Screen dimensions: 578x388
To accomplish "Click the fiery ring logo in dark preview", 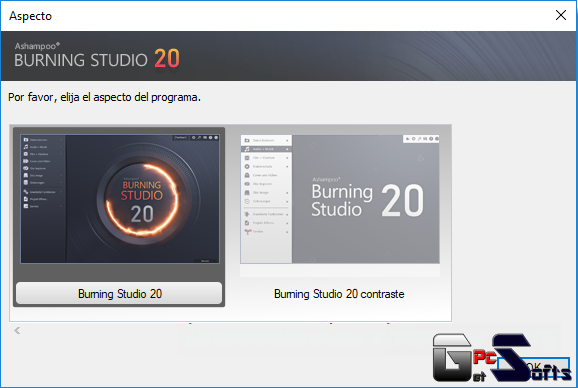I will 142,199.
